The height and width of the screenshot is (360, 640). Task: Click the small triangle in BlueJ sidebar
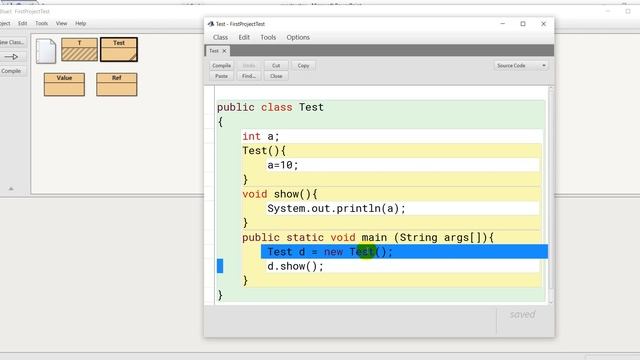pyautogui.click(x=11, y=189)
